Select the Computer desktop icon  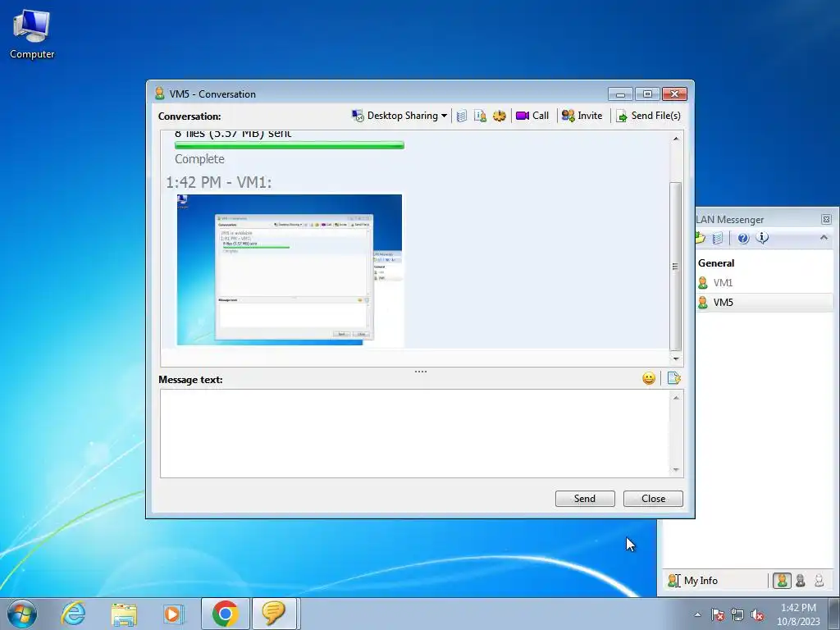(32, 35)
